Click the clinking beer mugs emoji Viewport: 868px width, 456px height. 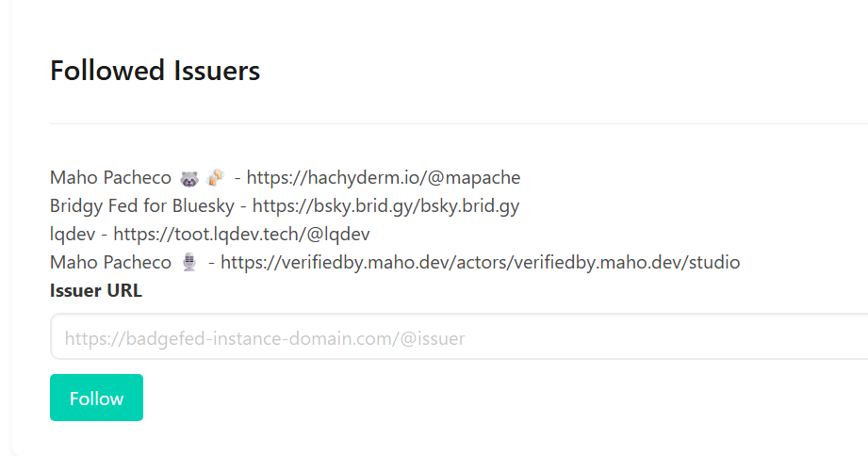[216, 177]
